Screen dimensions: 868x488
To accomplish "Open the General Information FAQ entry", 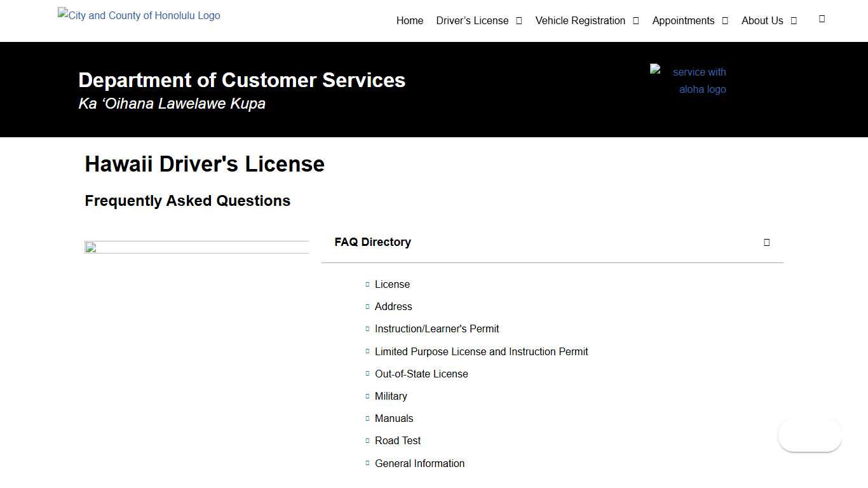I will pos(419,463).
